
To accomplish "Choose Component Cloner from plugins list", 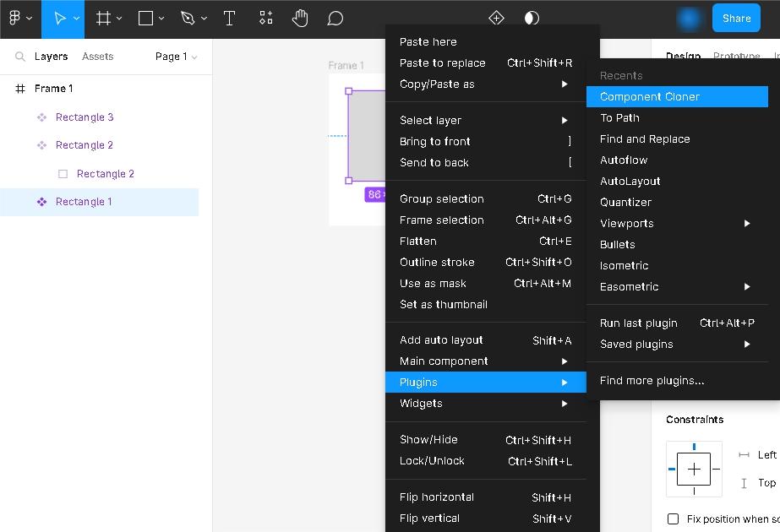I will click(x=650, y=96).
